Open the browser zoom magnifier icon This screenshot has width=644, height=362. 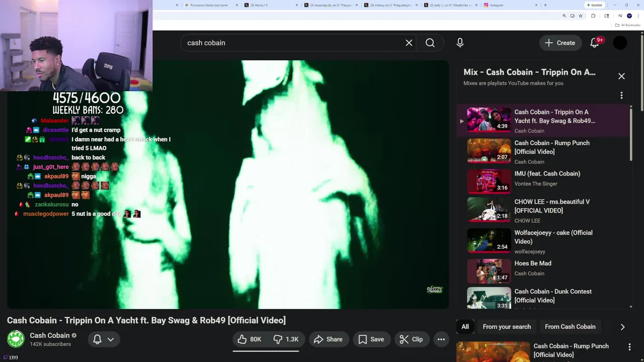coord(565,16)
